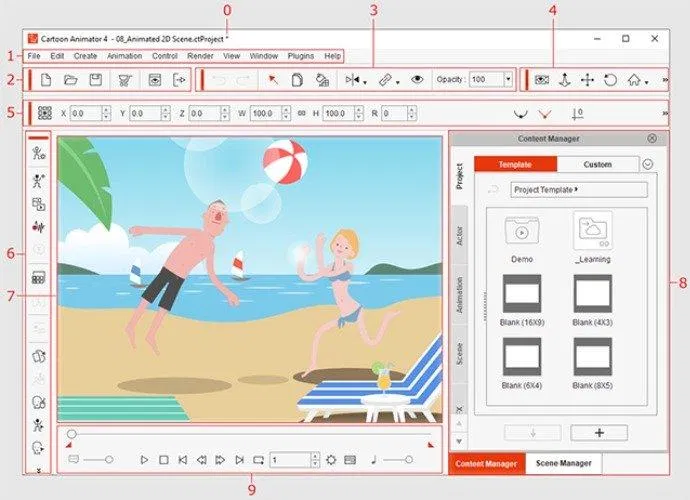Viewport: 690px width, 500px height.
Task: Click the running figure icon in left toolbar
Action: click(x=39, y=425)
